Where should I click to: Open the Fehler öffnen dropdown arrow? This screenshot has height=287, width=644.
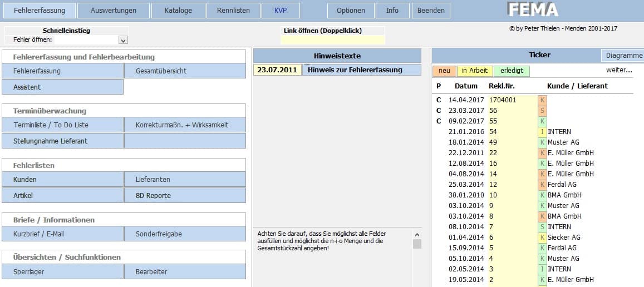(x=123, y=40)
